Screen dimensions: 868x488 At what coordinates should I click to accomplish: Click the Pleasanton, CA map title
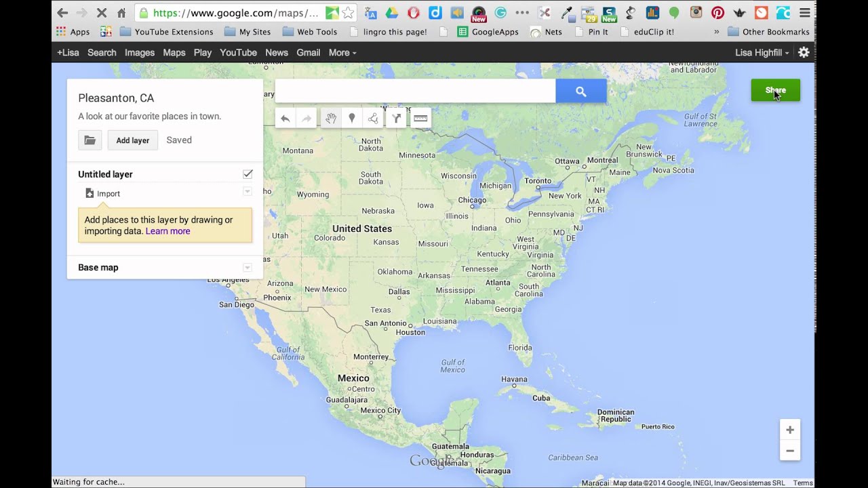coord(116,98)
